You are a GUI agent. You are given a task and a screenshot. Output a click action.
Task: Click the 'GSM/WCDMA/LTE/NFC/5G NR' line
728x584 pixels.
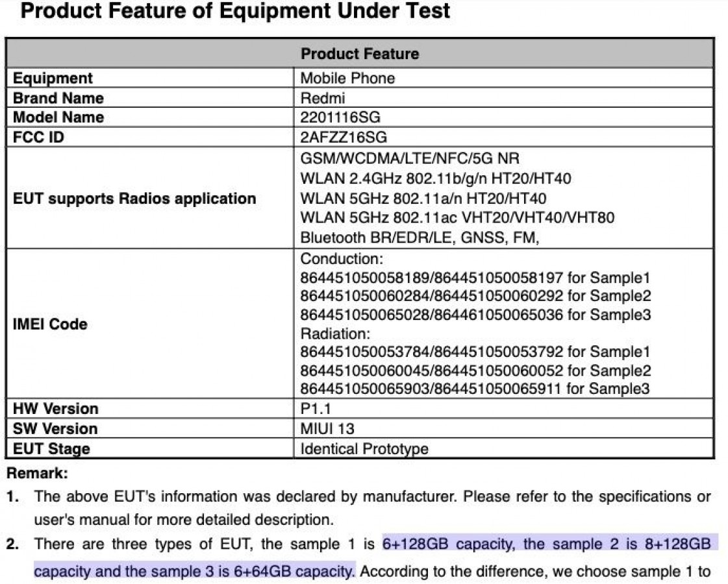coord(410,158)
